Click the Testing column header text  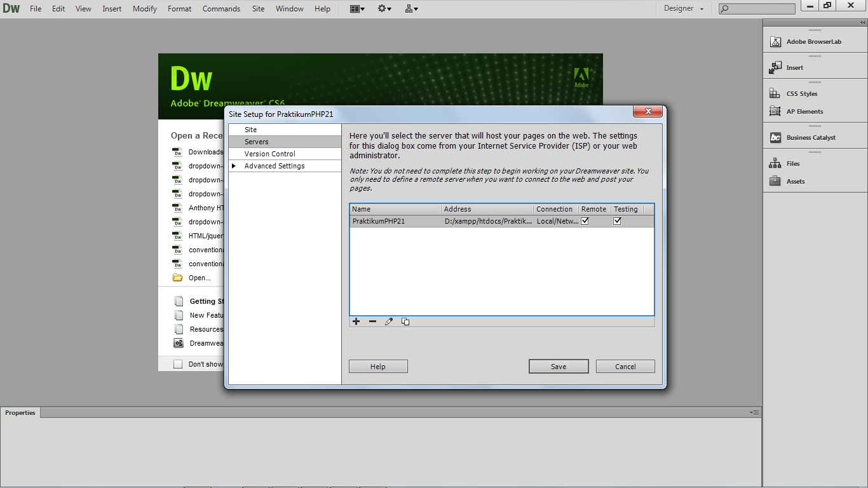point(625,209)
